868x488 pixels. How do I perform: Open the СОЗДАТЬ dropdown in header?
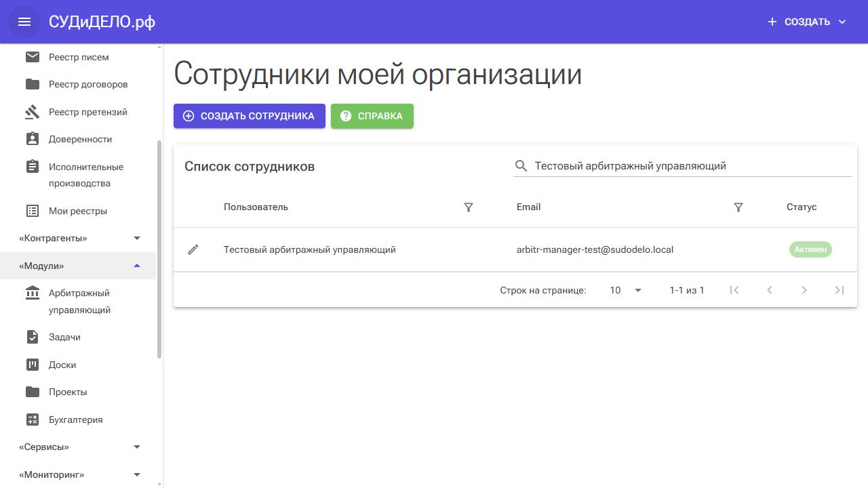click(x=807, y=22)
